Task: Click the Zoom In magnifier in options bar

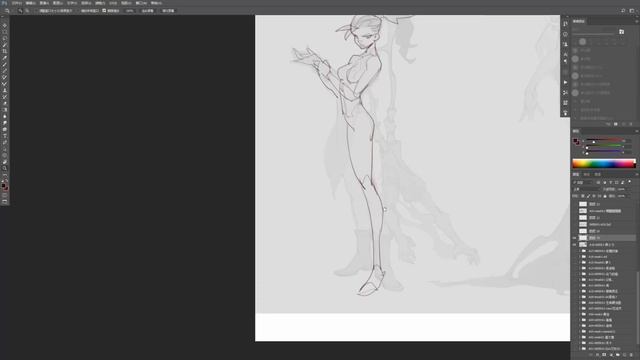Action: (x=20, y=11)
